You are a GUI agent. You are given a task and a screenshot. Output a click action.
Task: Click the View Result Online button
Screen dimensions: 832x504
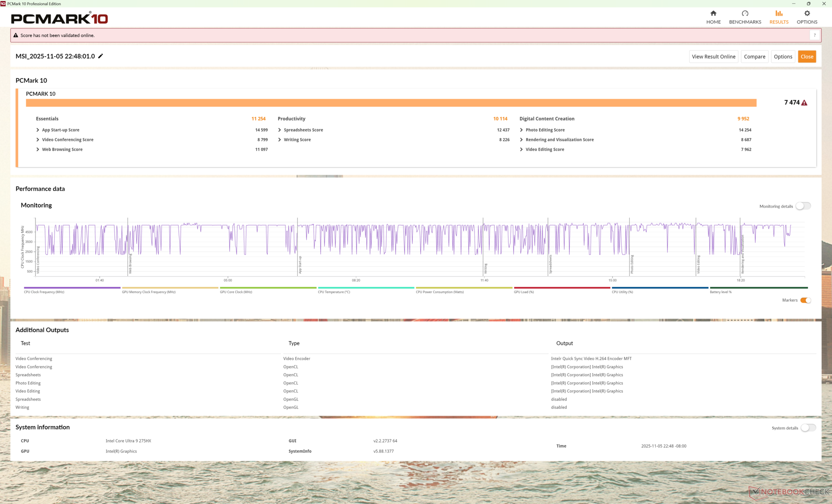coord(713,57)
